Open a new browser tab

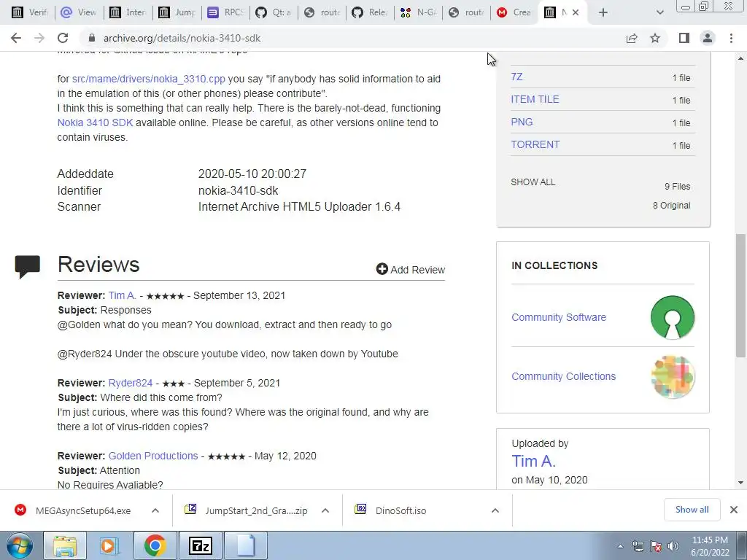603,13
